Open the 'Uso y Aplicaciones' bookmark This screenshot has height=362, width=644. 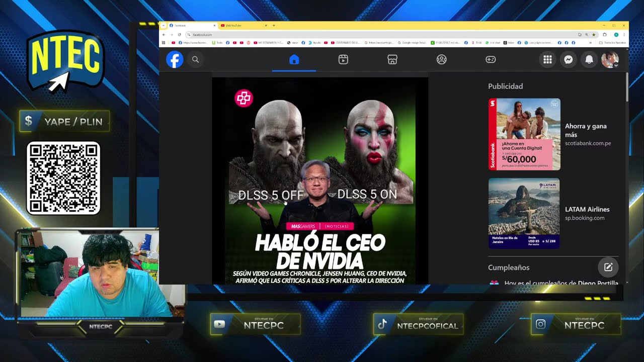538,43
